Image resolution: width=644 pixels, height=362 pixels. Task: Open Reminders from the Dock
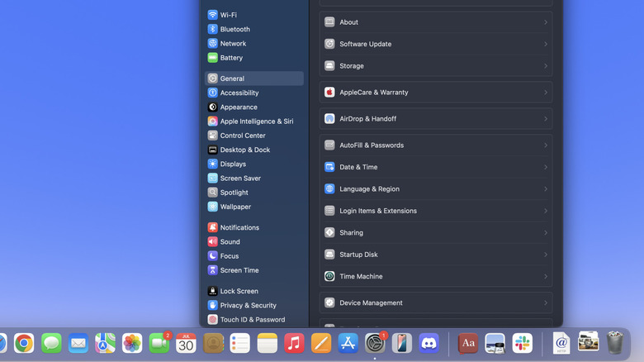point(240,343)
